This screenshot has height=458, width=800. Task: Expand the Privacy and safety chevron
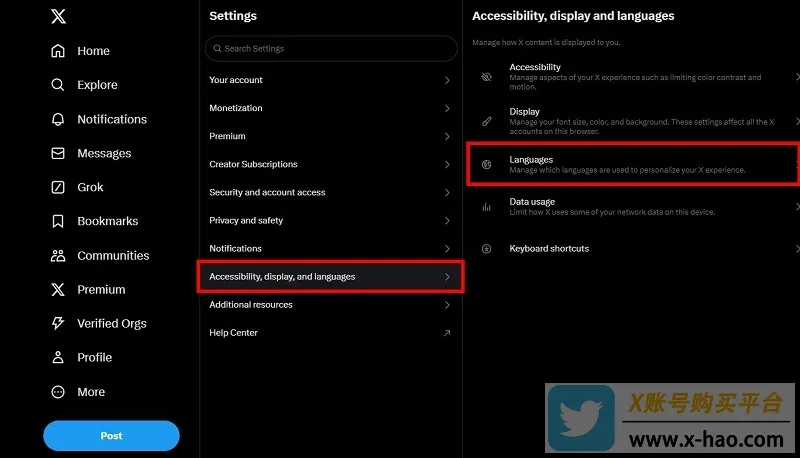(447, 220)
